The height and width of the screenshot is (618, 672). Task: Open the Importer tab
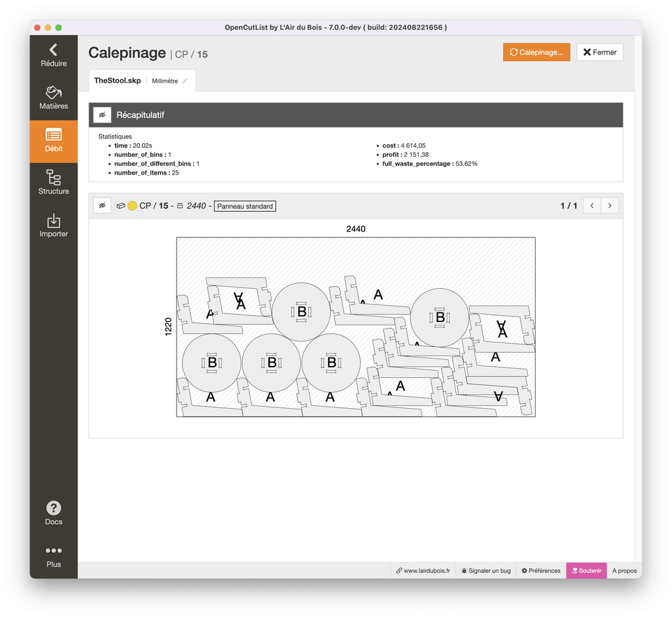pos(54,226)
